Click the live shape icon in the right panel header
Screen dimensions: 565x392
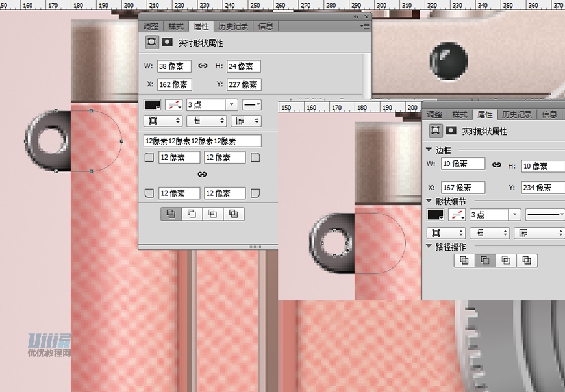click(436, 131)
